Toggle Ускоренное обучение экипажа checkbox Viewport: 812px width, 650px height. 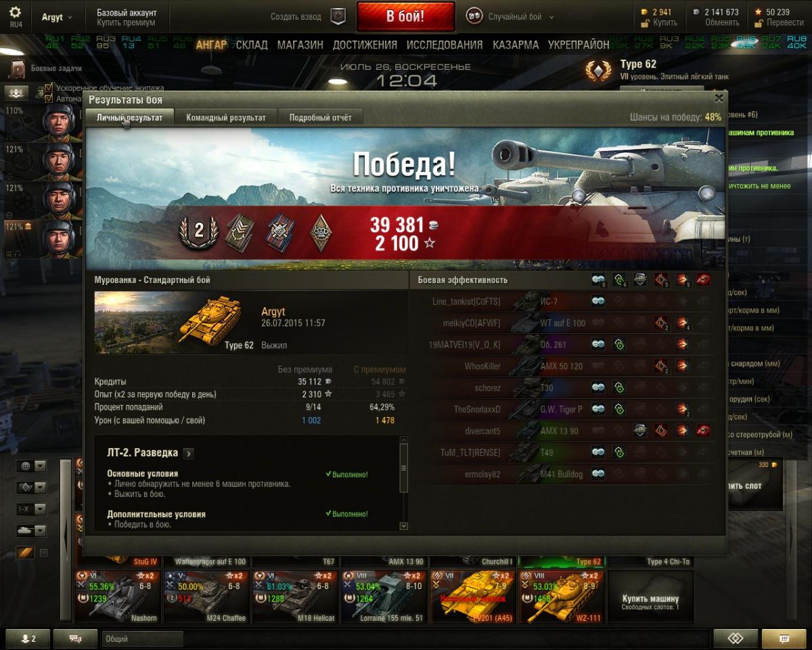[x=49, y=88]
